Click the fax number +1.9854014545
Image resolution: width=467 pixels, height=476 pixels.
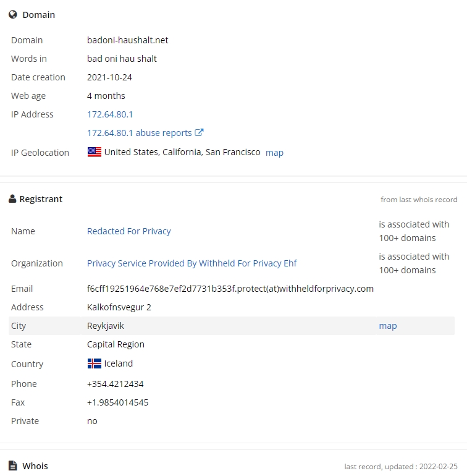pos(117,402)
